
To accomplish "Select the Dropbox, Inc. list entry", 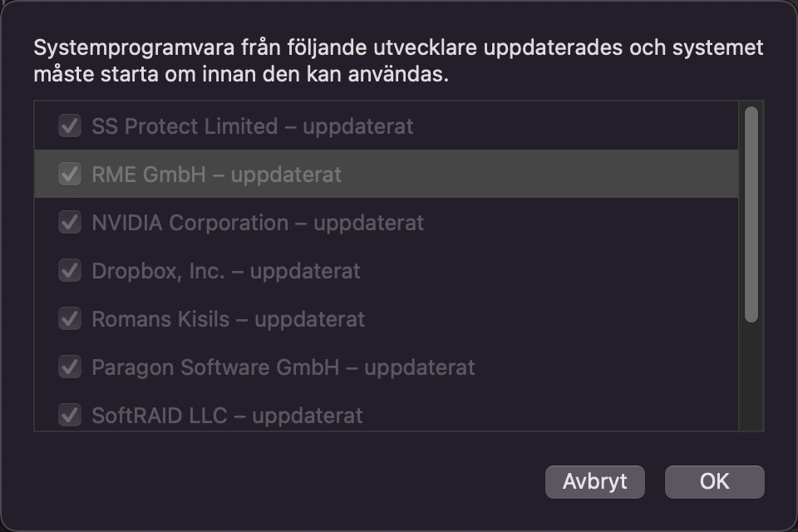I will [226, 271].
